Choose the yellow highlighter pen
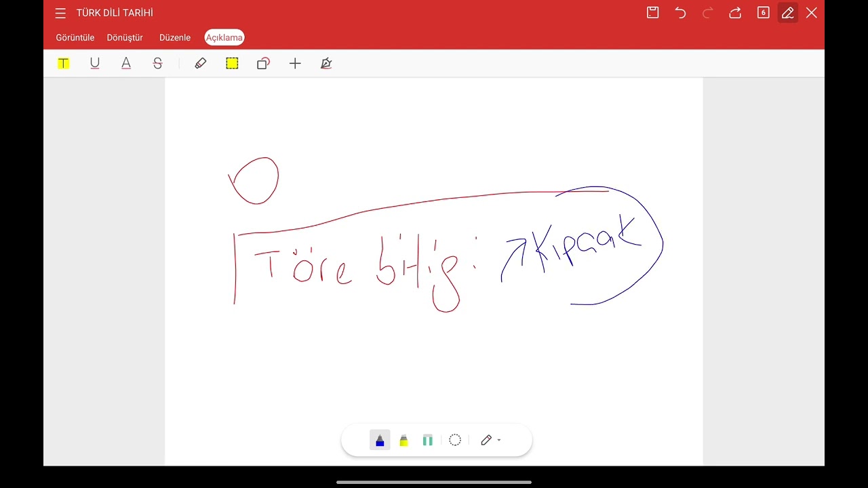Image resolution: width=868 pixels, height=488 pixels. [x=403, y=441]
